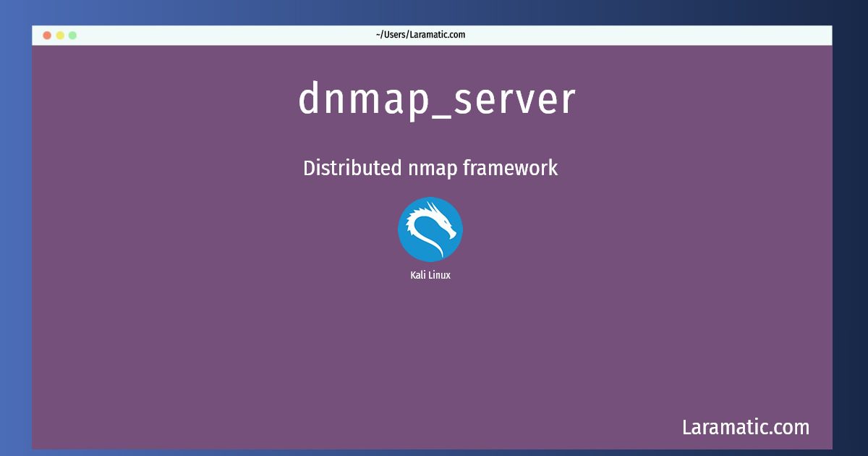Open the Laramatic.com link
The image size is (868, 456).
746,427
